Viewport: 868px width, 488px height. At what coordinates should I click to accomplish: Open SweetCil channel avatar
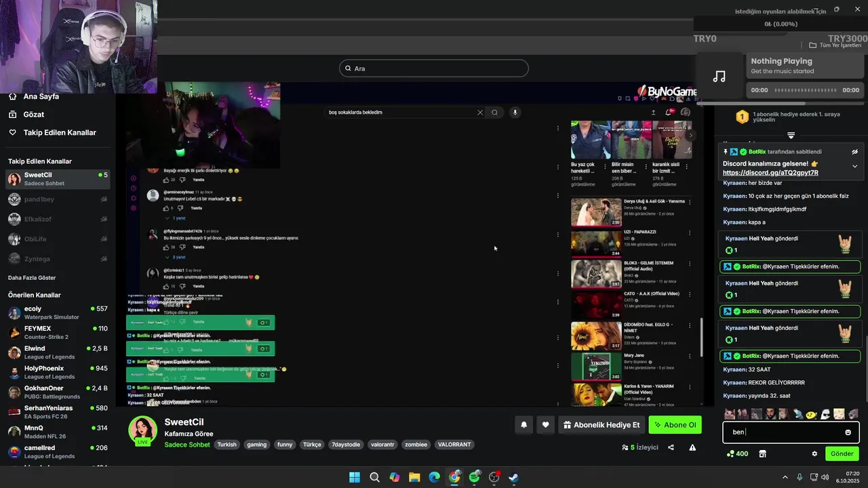click(143, 431)
